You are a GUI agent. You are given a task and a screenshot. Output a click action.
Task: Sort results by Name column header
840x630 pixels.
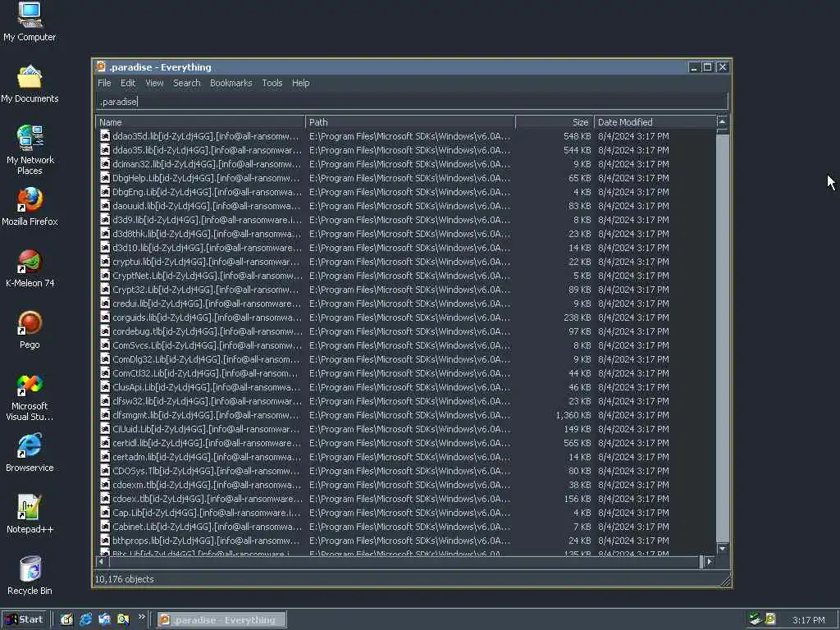click(200, 122)
